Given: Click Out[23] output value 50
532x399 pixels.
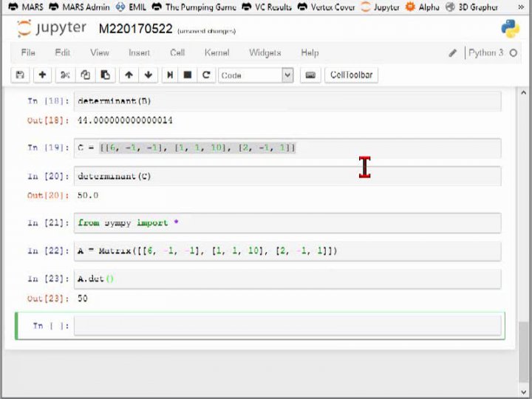Looking at the screenshot, I should (83, 299).
